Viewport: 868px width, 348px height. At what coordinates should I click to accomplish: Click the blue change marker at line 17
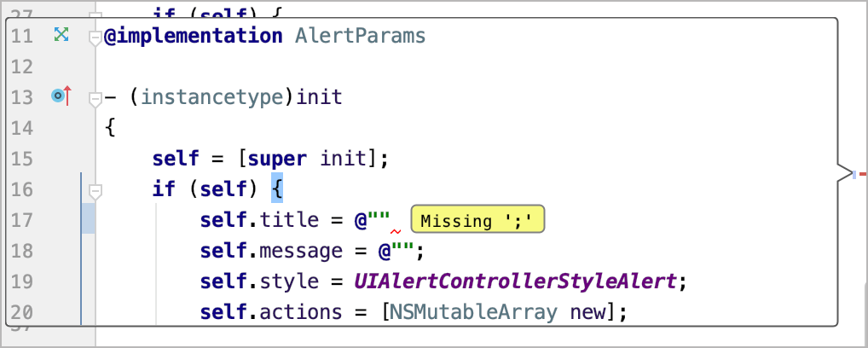pos(88,218)
